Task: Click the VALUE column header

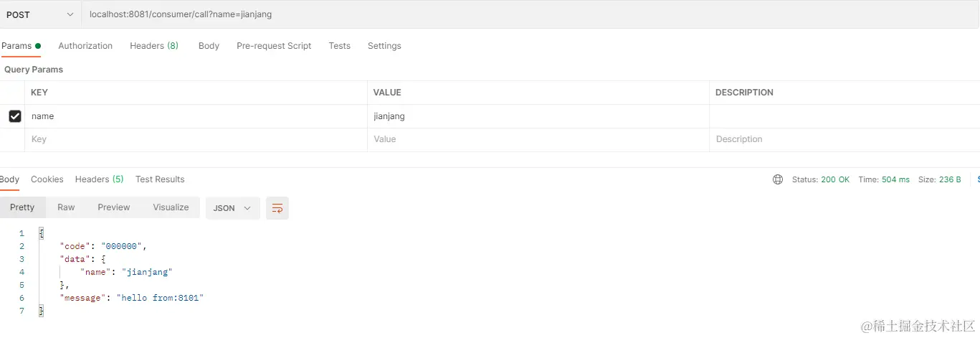Action: pos(387,93)
